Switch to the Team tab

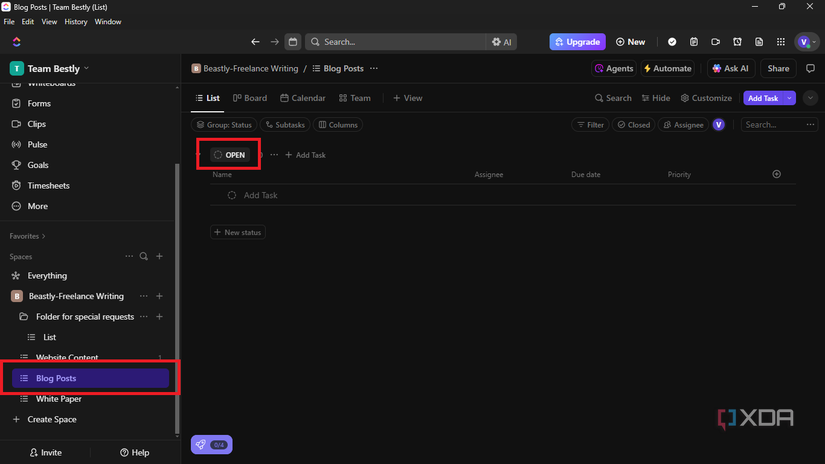coord(355,98)
